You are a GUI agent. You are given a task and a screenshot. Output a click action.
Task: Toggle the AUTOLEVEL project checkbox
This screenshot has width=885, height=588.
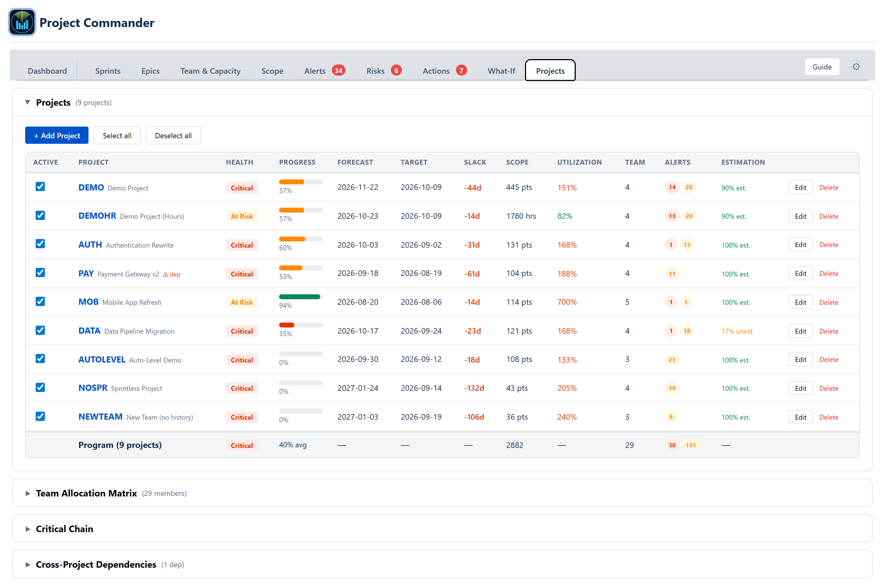click(x=40, y=359)
